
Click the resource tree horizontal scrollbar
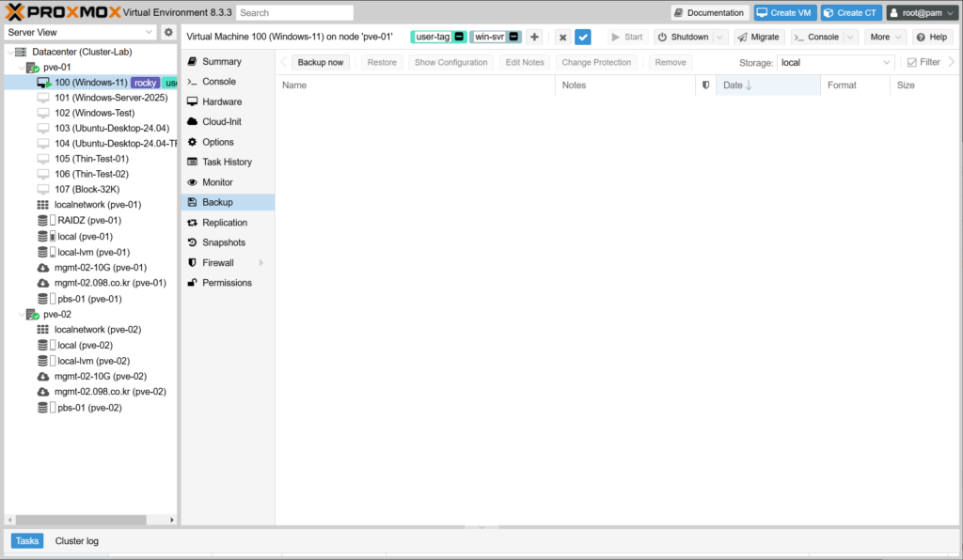pyautogui.click(x=75, y=520)
